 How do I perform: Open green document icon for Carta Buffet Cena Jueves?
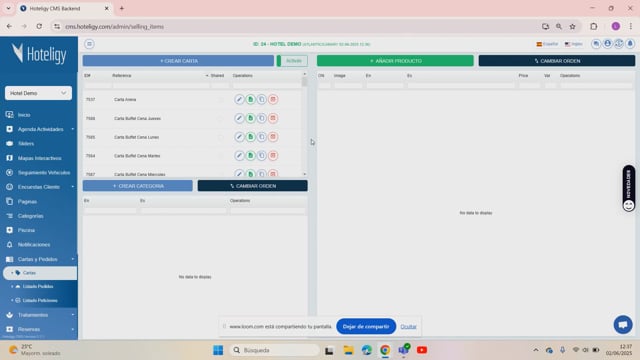tap(251, 118)
